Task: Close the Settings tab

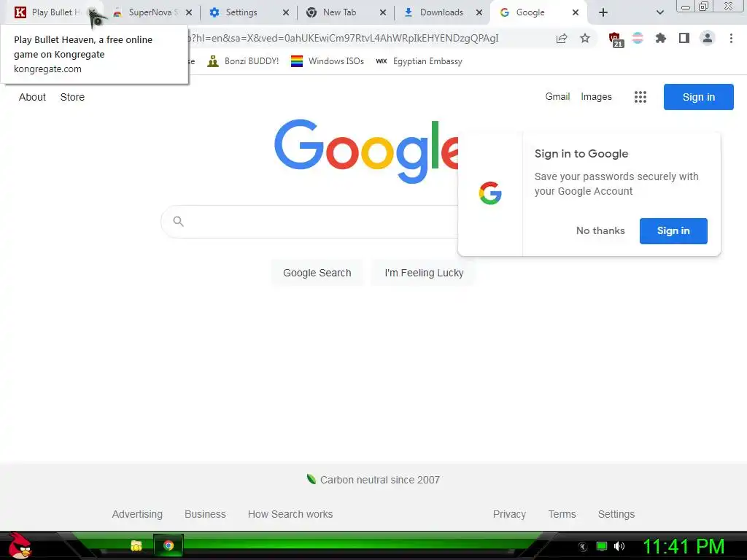Action: point(286,13)
